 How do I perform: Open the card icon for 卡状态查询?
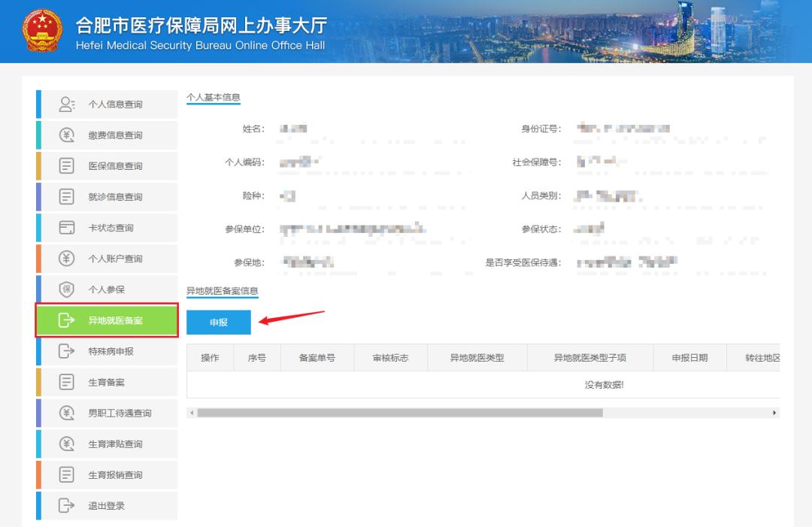(67, 227)
